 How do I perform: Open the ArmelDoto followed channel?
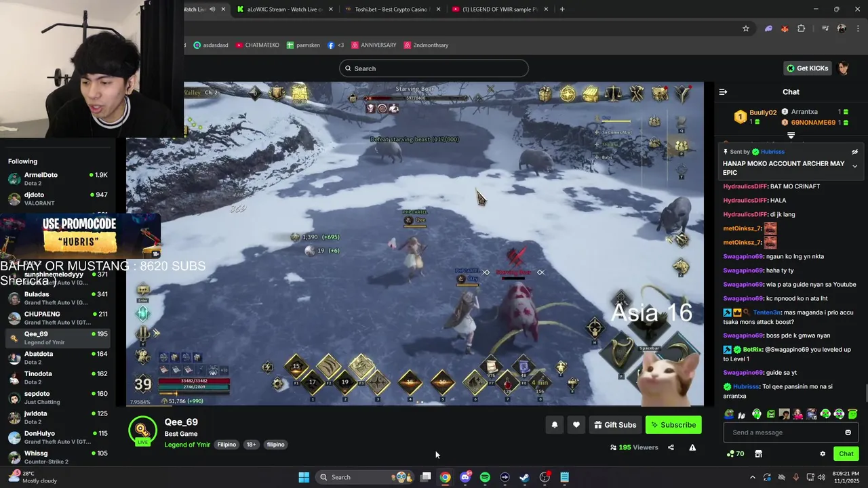[x=58, y=179]
